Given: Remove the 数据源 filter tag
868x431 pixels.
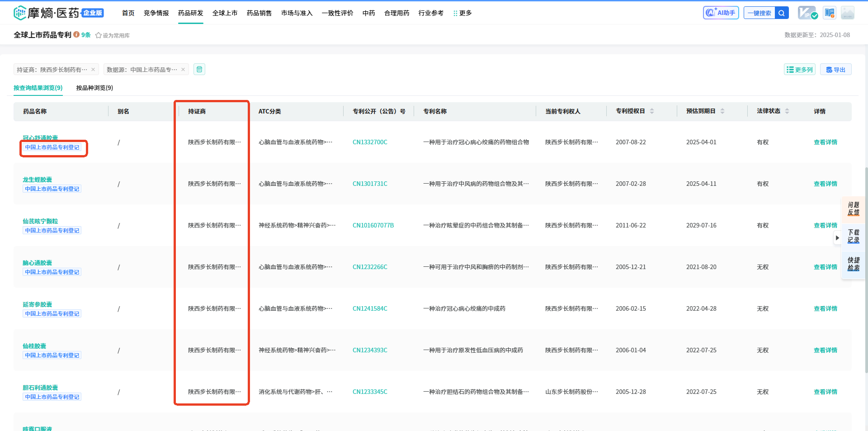Looking at the screenshot, I should 183,69.
